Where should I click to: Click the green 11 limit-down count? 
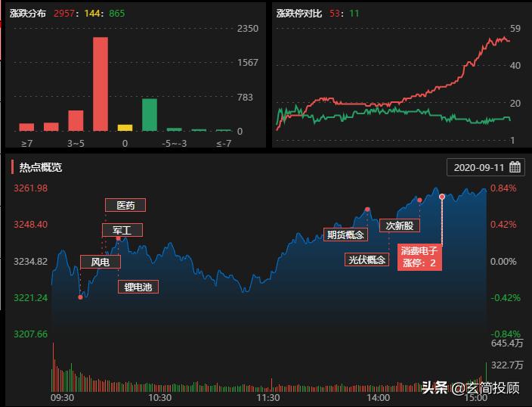pyautogui.click(x=354, y=14)
